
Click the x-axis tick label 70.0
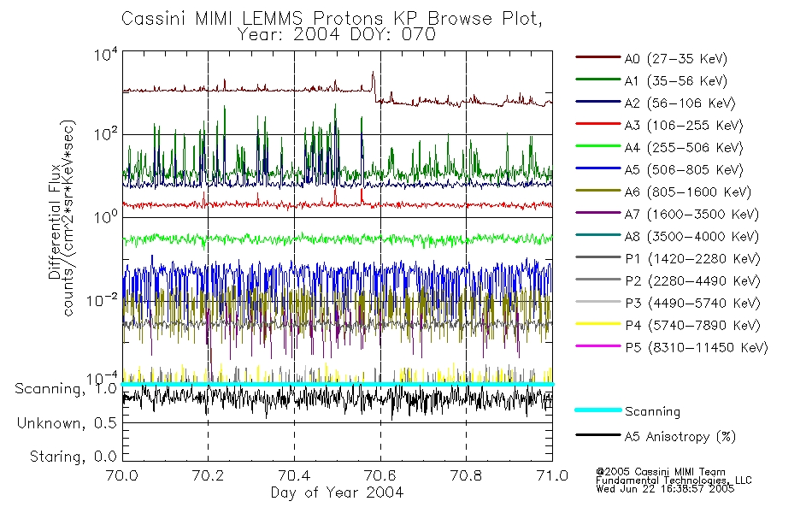click(x=122, y=475)
